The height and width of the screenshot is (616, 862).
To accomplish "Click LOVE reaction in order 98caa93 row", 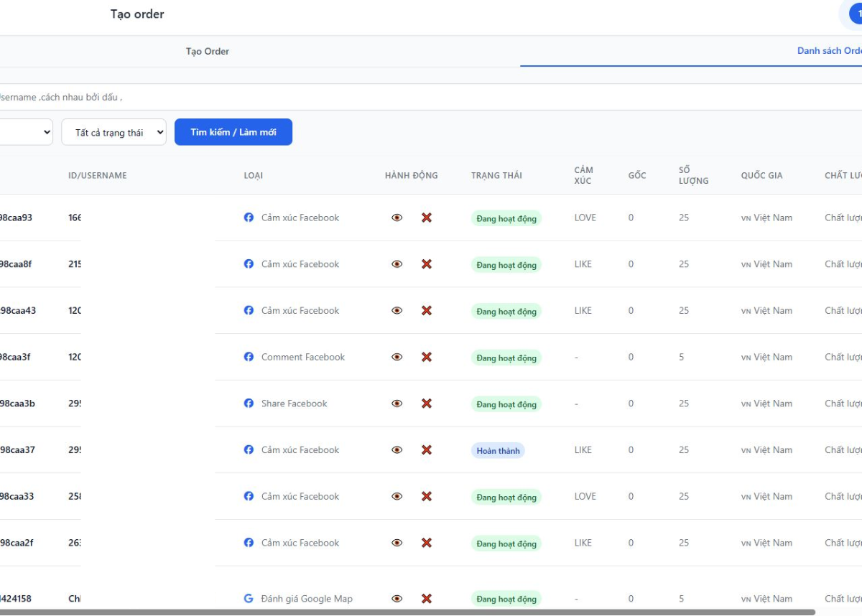I will click(x=585, y=218).
